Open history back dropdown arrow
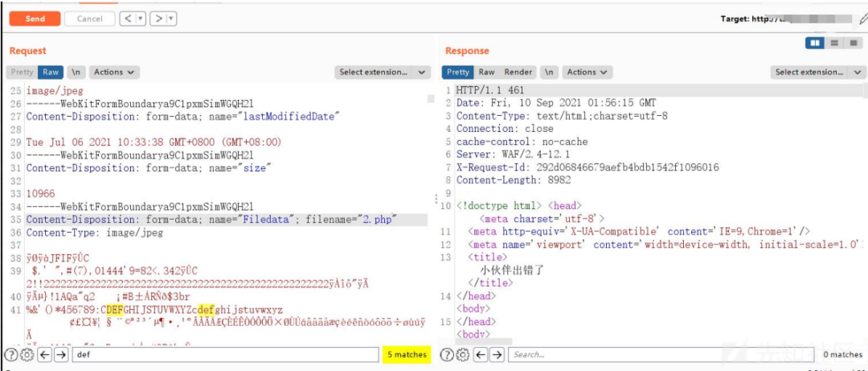This screenshot has width=868, height=371. tap(141, 19)
